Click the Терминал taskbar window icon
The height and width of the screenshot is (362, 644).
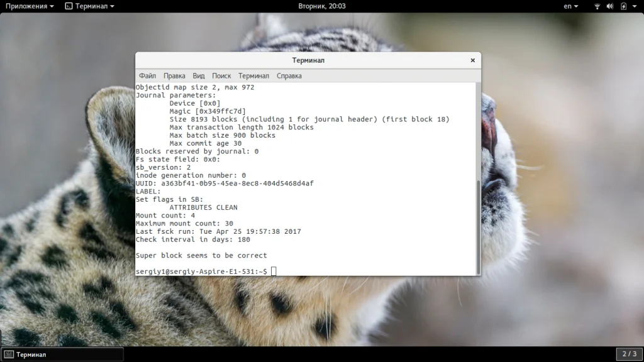click(9, 354)
